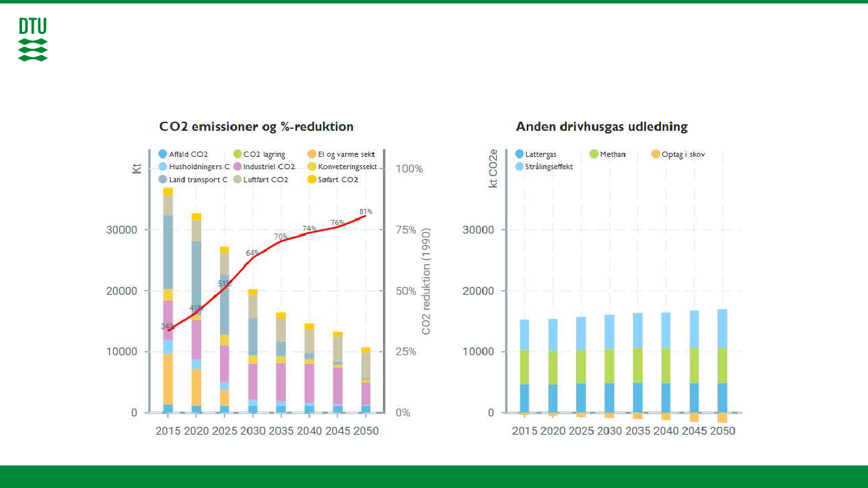The width and height of the screenshot is (868, 488).
Task: Click the 74% data label
Action: [x=309, y=228]
